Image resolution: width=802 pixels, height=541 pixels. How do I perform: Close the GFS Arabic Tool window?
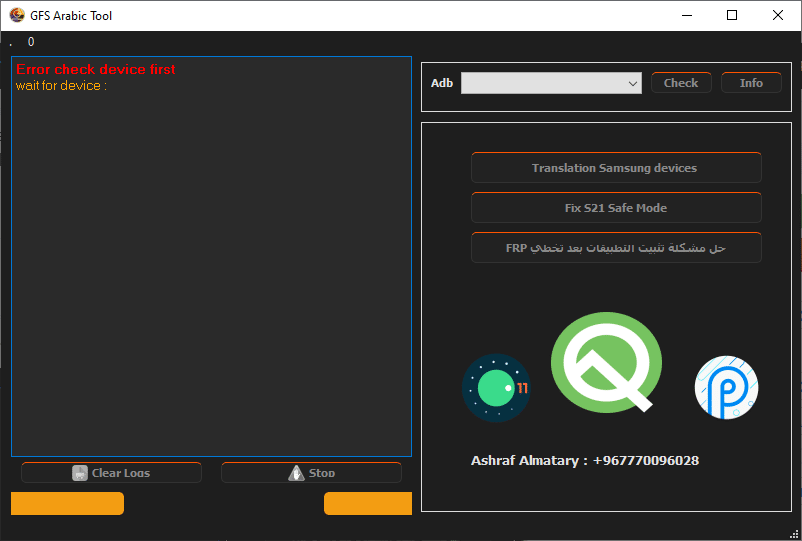coord(777,15)
